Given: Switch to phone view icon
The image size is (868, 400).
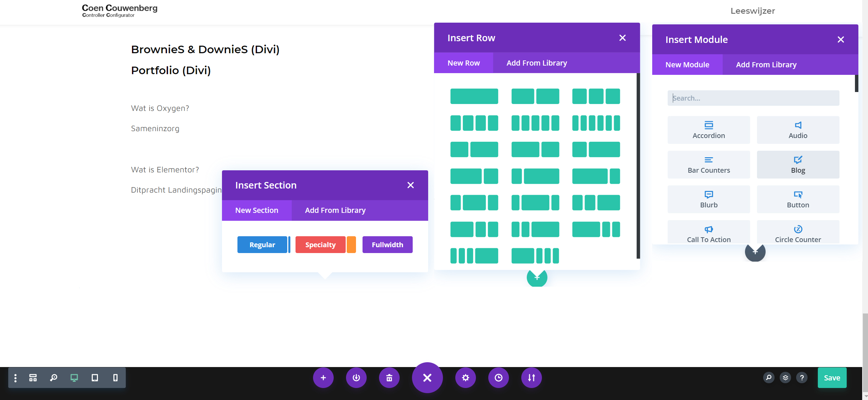Looking at the screenshot, I should tap(115, 378).
